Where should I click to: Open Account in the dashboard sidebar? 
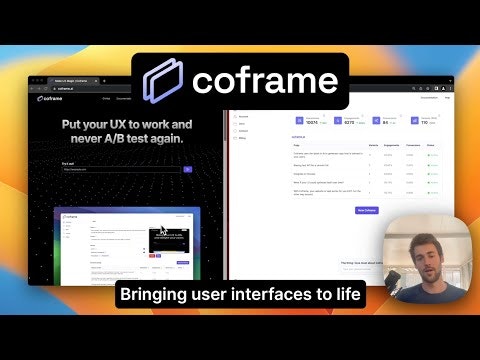click(241, 117)
